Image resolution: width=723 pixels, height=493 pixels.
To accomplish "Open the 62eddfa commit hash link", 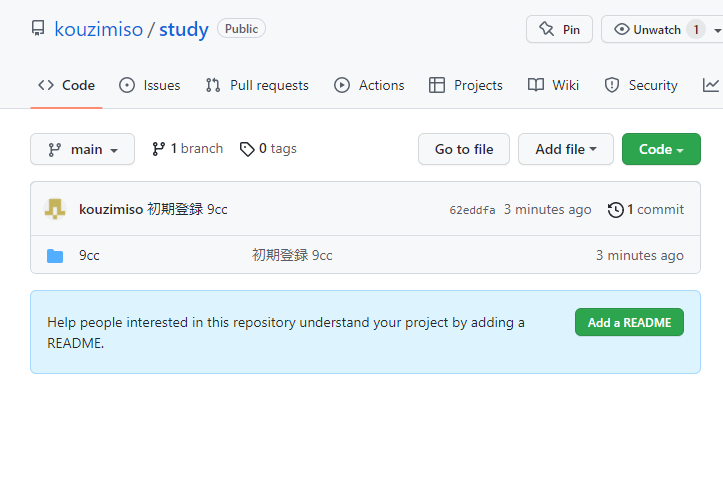I will point(472,210).
